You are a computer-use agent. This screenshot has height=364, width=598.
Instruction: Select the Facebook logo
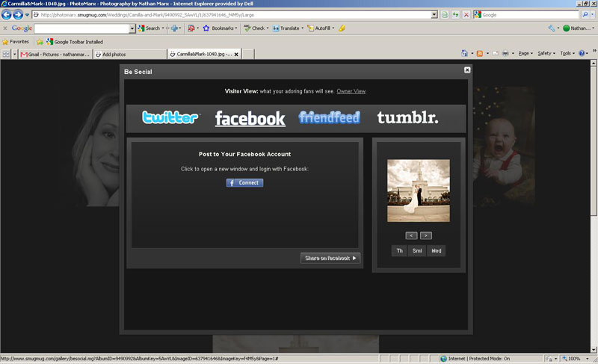[250, 119]
